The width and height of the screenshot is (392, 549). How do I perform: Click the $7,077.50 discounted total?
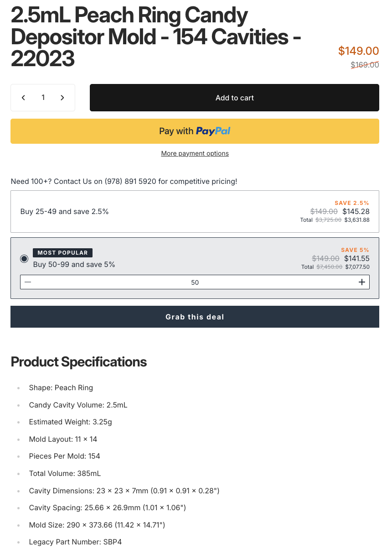(357, 267)
